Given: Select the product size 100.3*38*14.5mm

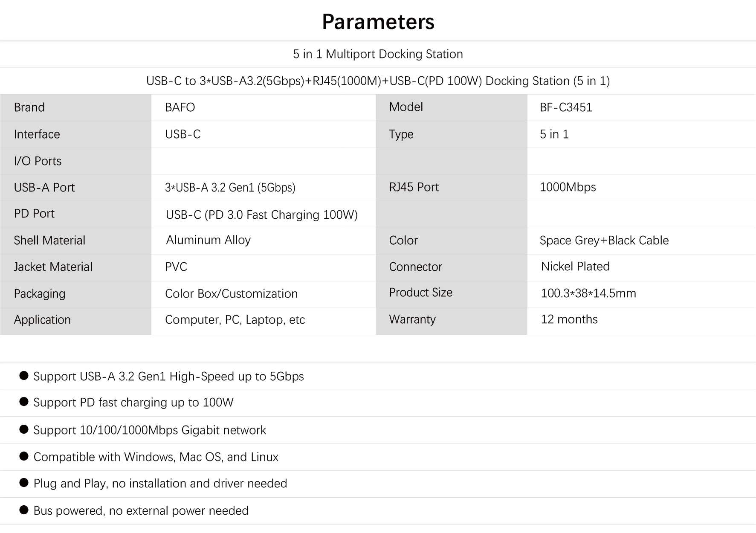Looking at the screenshot, I should pos(588,293).
